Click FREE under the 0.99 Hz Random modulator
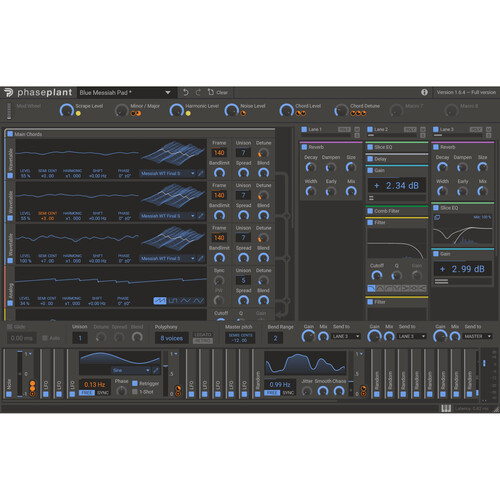 pyautogui.click(x=272, y=393)
